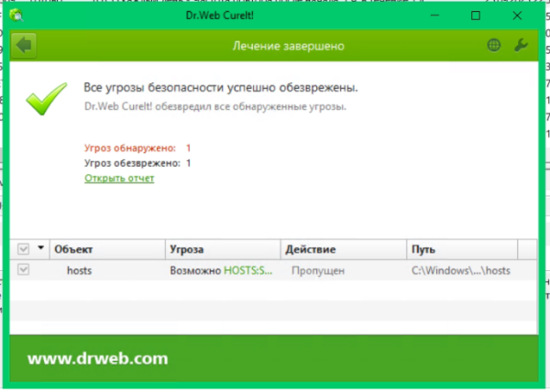This screenshot has height=392, width=550.
Task: Select the hosts object name cell
Action: click(x=79, y=270)
